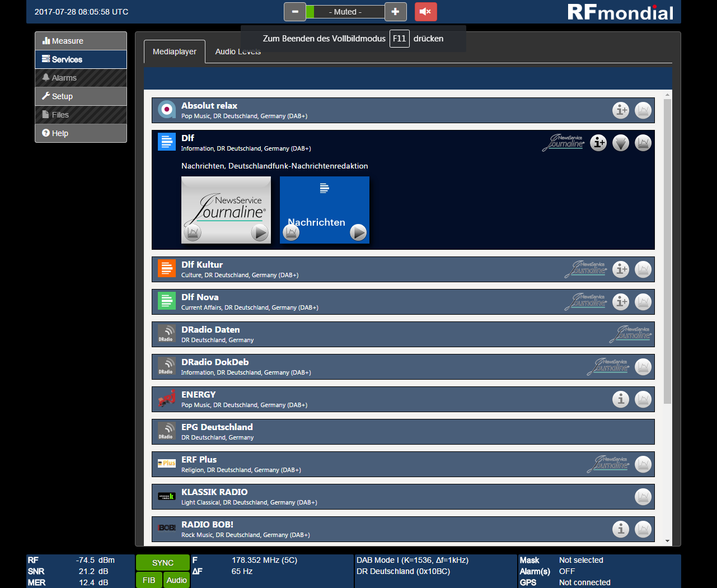This screenshot has width=717, height=588.
Task: Open the chart icon on the Journaline tile
Action: click(192, 232)
